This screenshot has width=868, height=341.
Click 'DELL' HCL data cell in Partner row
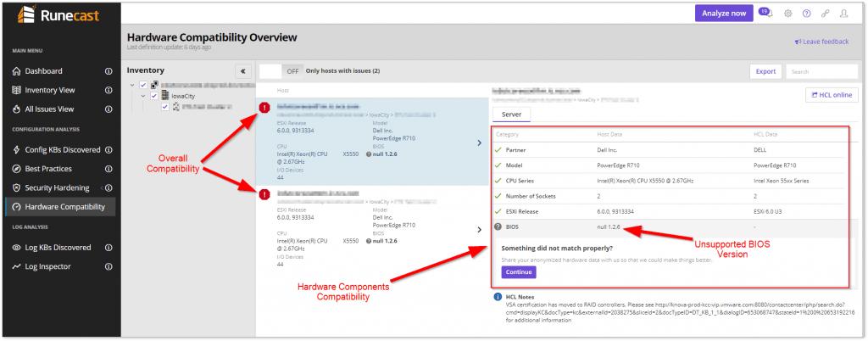tap(761, 149)
